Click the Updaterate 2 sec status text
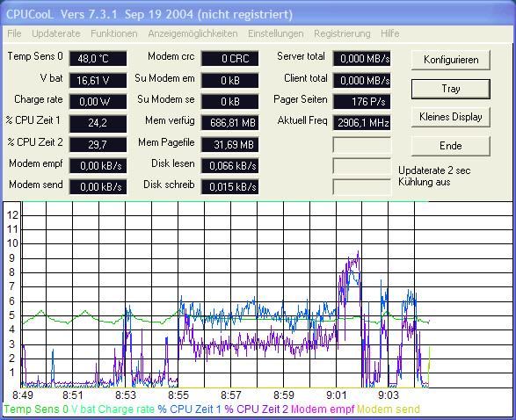The width and height of the screenshot is (516, 420). [434, 170]
